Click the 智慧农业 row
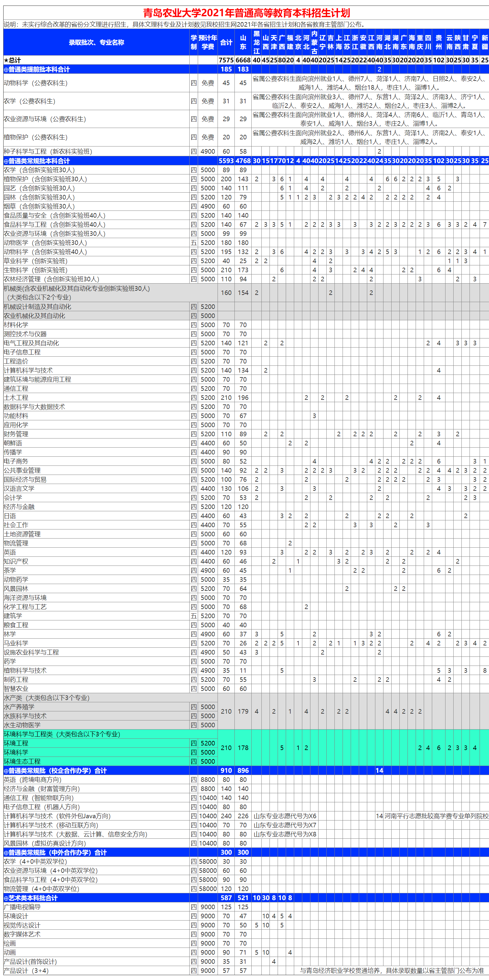The image size is (489, 980). pos(246,689)
